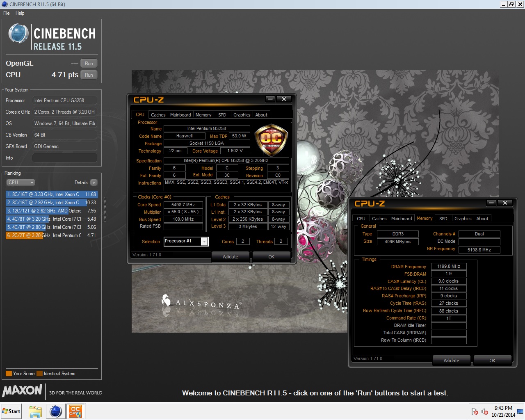Viewport: 525px width, 420px height.
Task: Switch to Mainboard tab in left CPU-Z window
Action: point(180,115)
